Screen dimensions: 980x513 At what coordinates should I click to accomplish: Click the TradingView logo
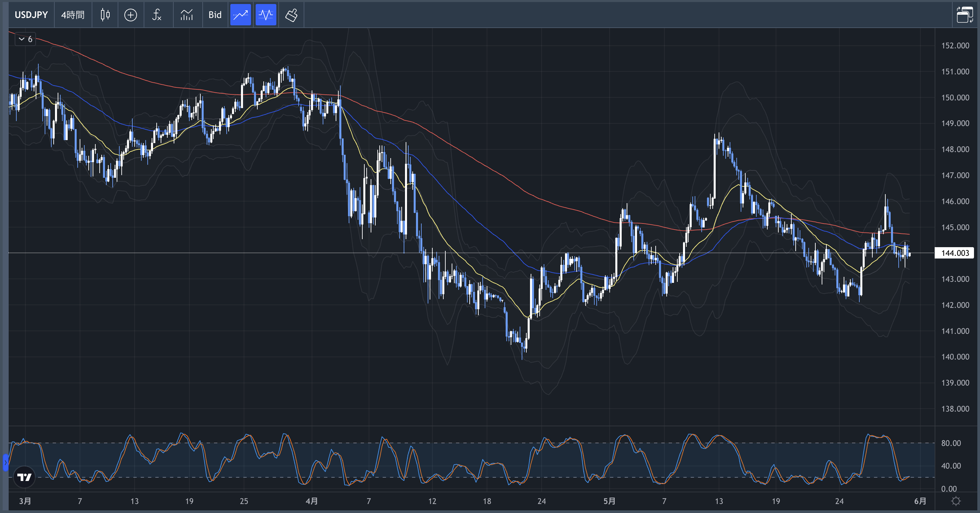(x=24, y=477)
